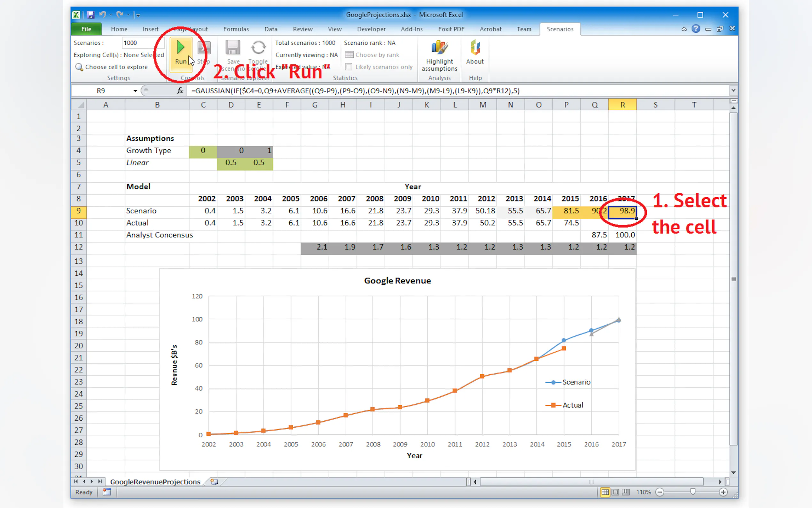Click the Scenarios count input field
This screenshot has width=812, height=508.
click(x=142, y=43)
